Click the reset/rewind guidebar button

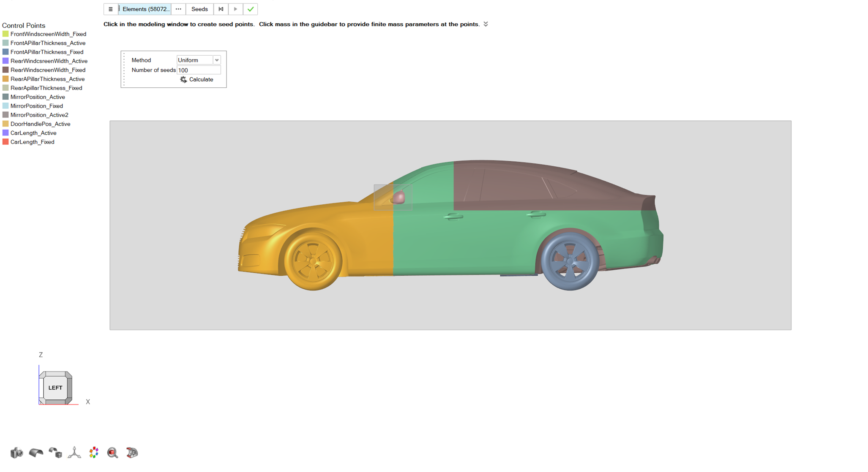pos(221,9)
